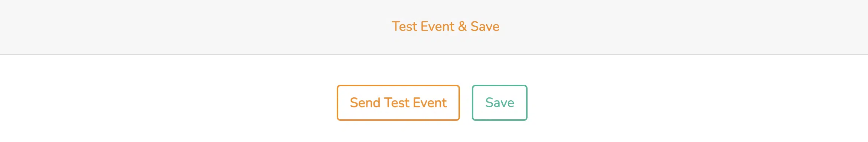This screenshot has height=142, width=868.
Task: Open the Test Event & Save title bar
Action: click(434, 27)
